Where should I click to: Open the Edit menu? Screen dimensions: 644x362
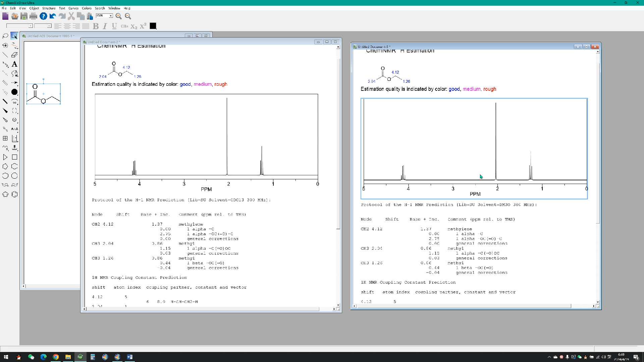click(x=13, y=8)
